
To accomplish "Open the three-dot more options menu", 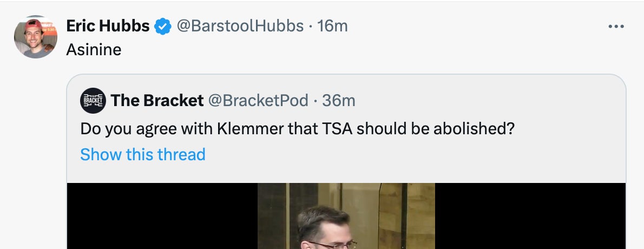I will pos(616,27).
